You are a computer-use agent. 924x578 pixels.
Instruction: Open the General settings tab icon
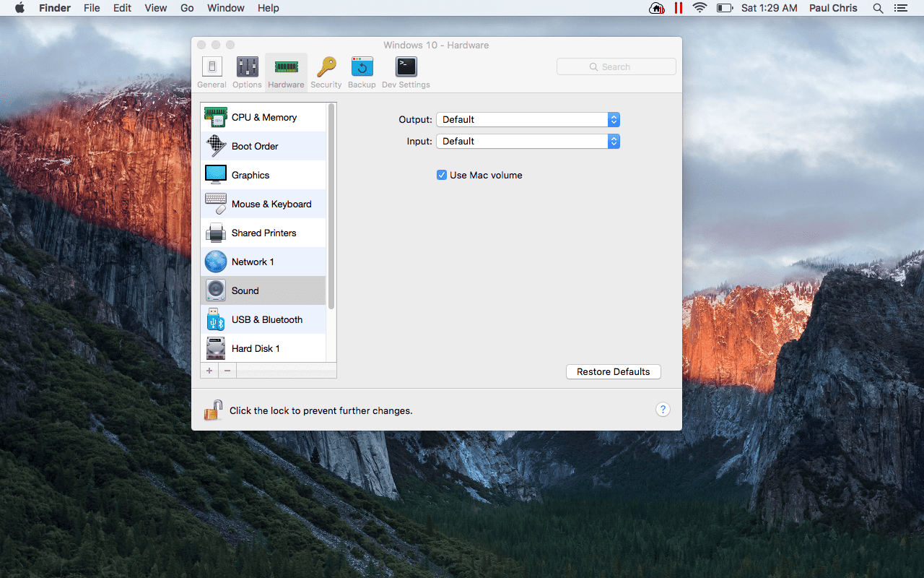[x=212, y=66]
